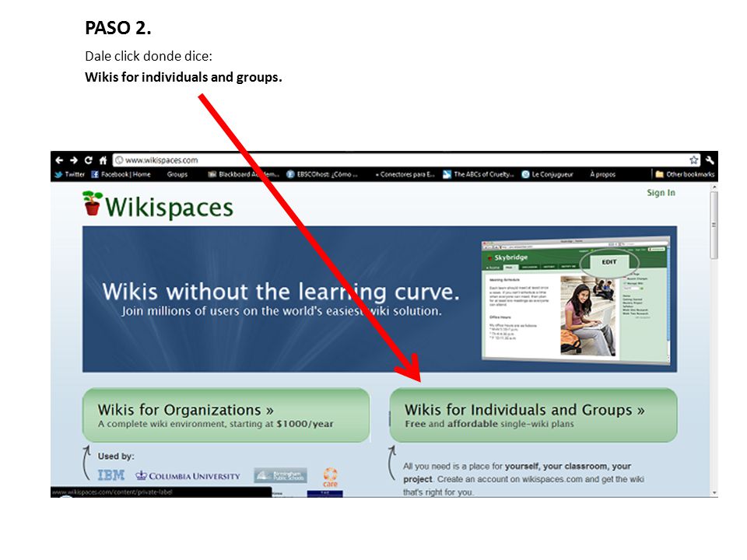Click the Skybridge wiki preview image
The width and height of the screenshot is (747, 560).
click(576, 300)
